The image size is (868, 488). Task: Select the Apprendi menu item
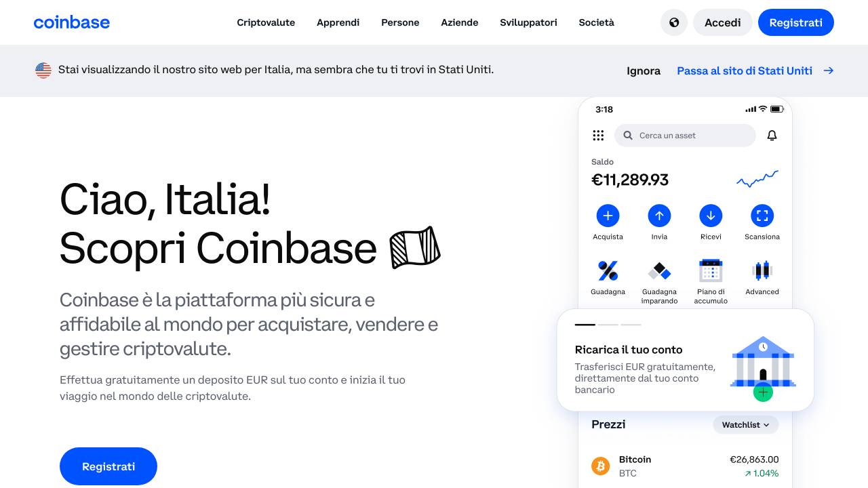tap(338, 22)
